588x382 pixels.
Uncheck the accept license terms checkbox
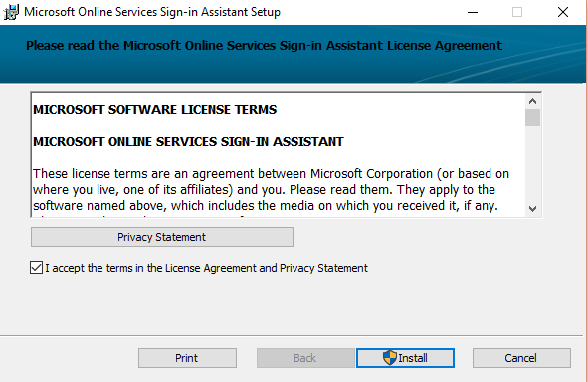pos(36,268)
